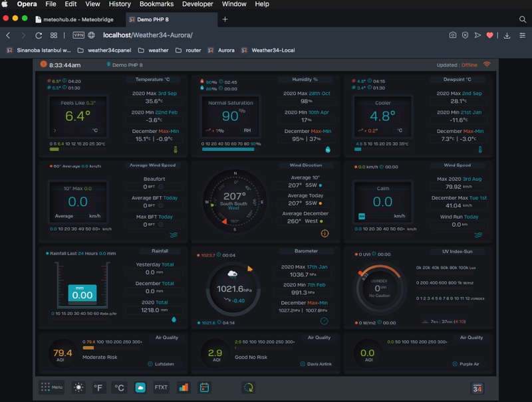Viewport: 532px width, 402px height.
Task: Click the small chevron in the temperature display
Action: coord(55,130)
